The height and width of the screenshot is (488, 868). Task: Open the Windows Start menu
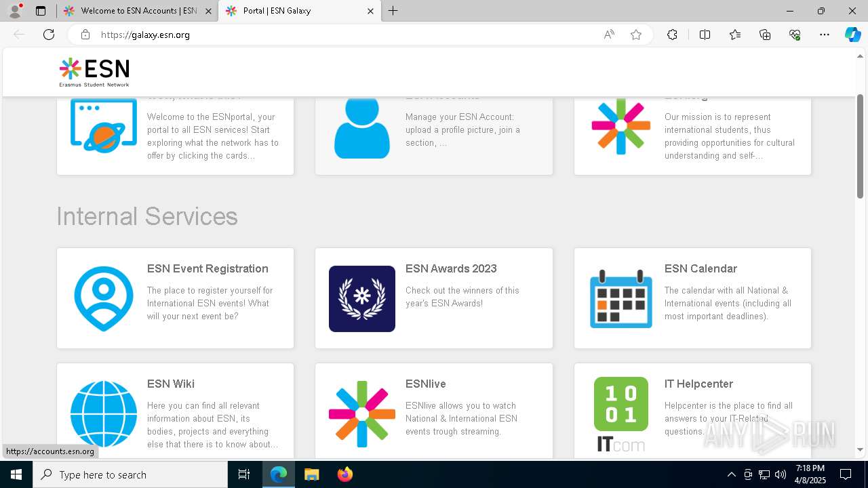[16, 474]
